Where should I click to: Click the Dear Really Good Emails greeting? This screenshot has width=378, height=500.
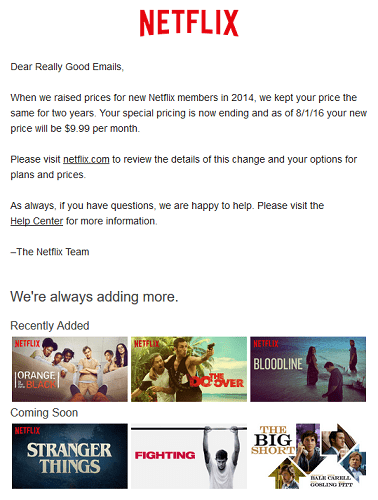67,67
